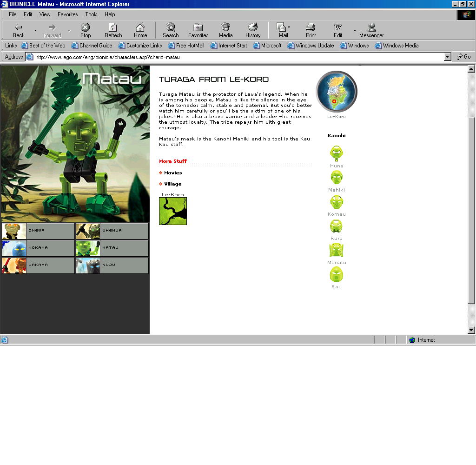Click the Windows flag throbber logo

[466, 14]
